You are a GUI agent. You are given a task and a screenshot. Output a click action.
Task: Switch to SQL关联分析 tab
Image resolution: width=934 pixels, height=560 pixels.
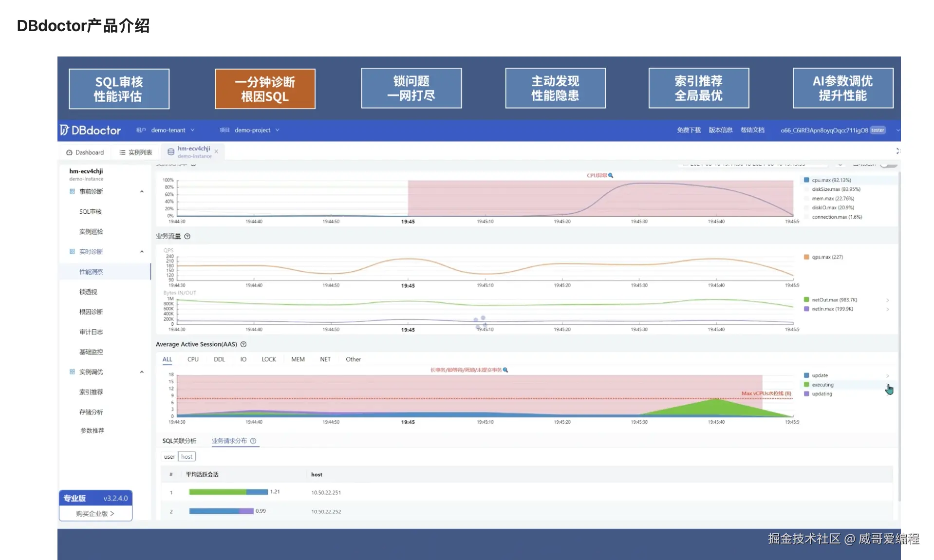tap(179, 441)
